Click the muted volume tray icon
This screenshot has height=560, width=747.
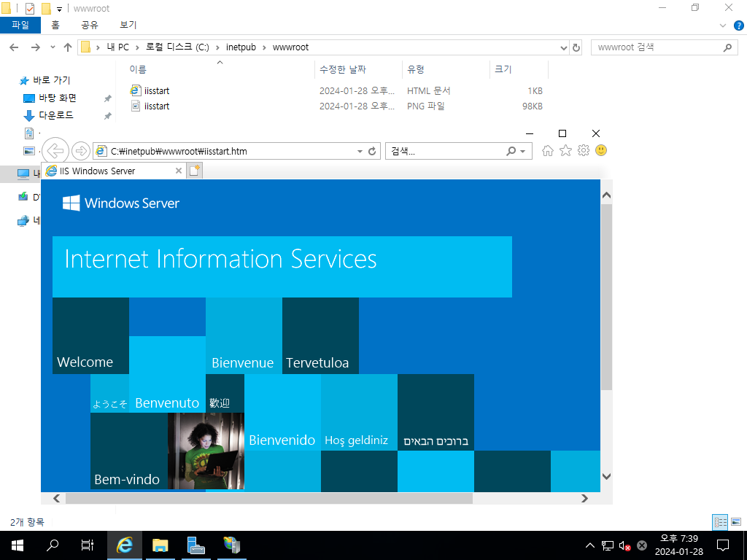624,545
